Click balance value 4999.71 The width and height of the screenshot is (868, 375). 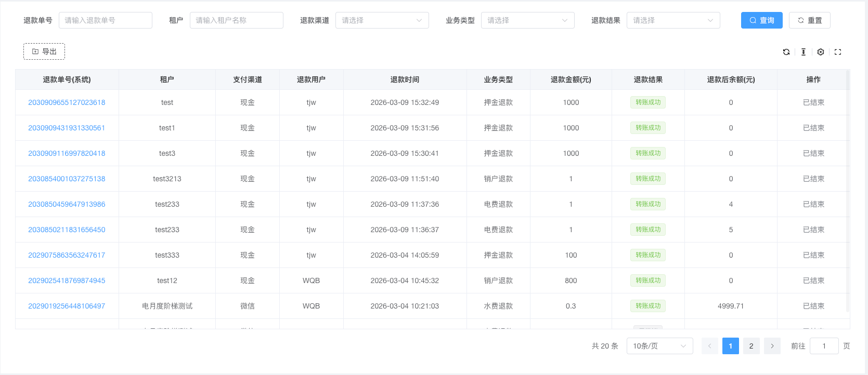(731, 306)
